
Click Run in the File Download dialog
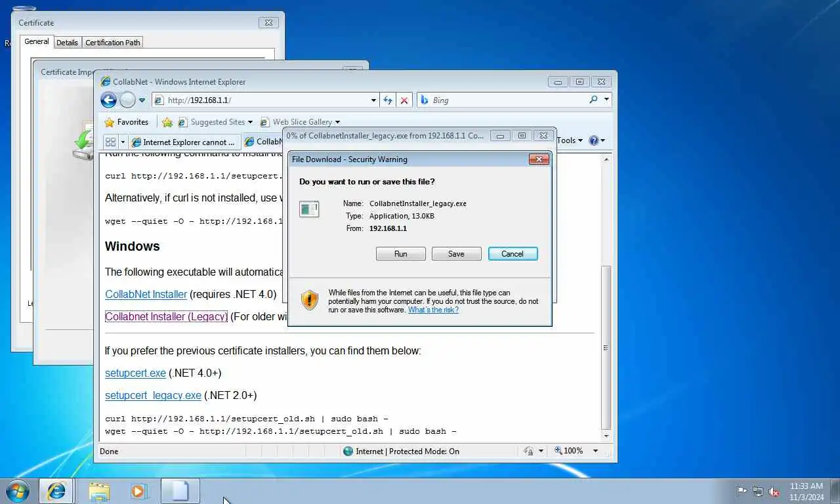click(x=401, y=254)
